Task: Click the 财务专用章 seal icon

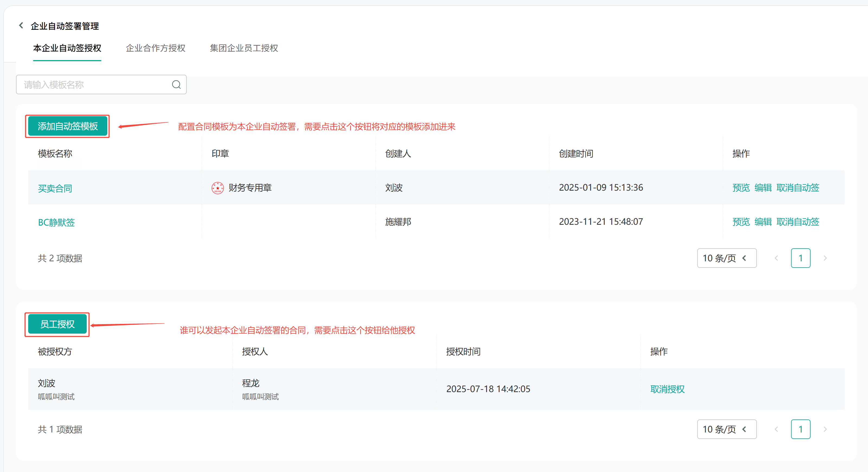Action: pos(217,188)
